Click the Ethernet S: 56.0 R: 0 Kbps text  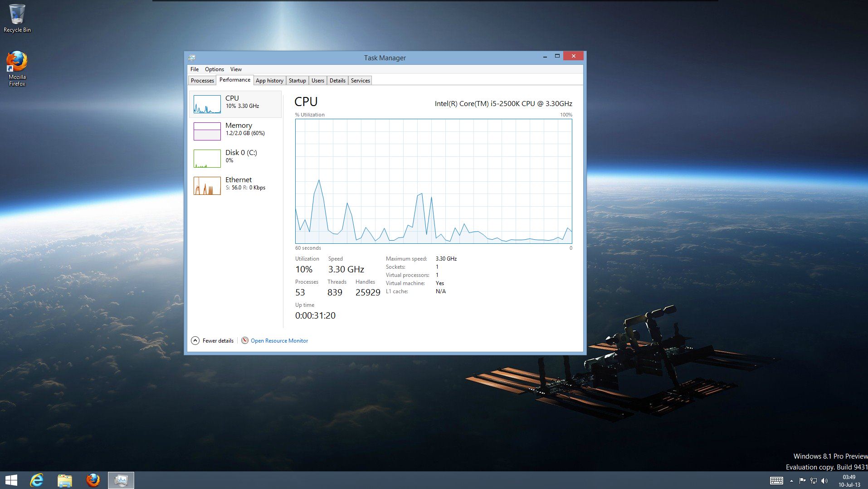(245, 188)
